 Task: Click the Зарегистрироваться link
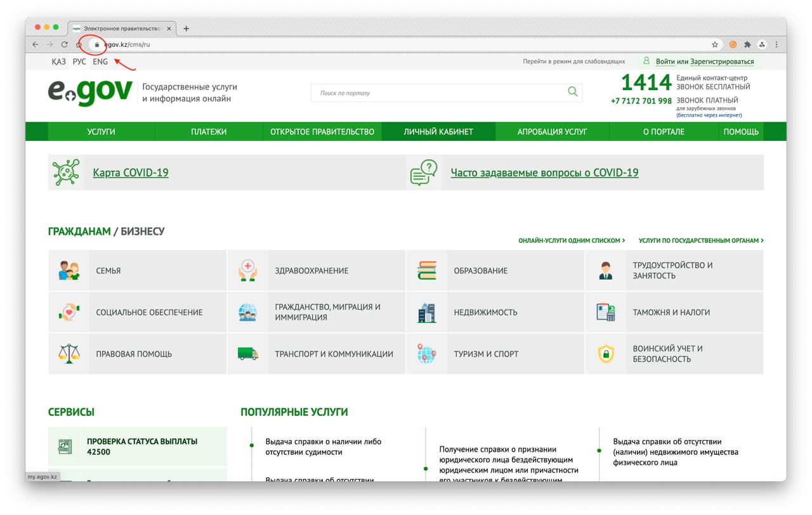(x=722, y=62)
